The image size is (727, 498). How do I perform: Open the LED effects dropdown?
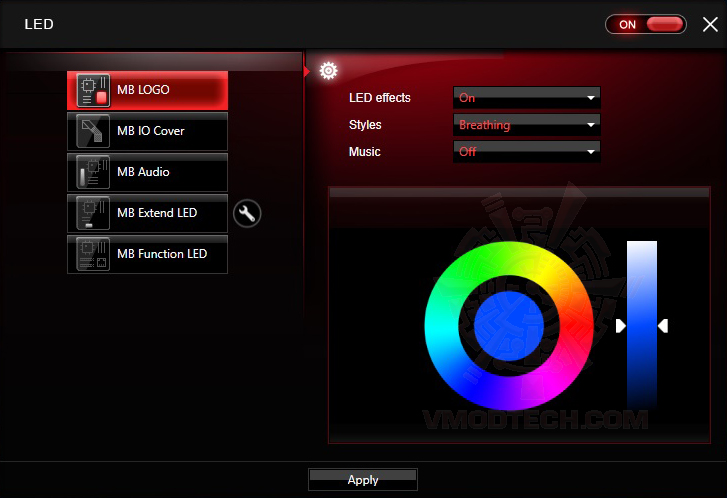[x=527, y=98]
